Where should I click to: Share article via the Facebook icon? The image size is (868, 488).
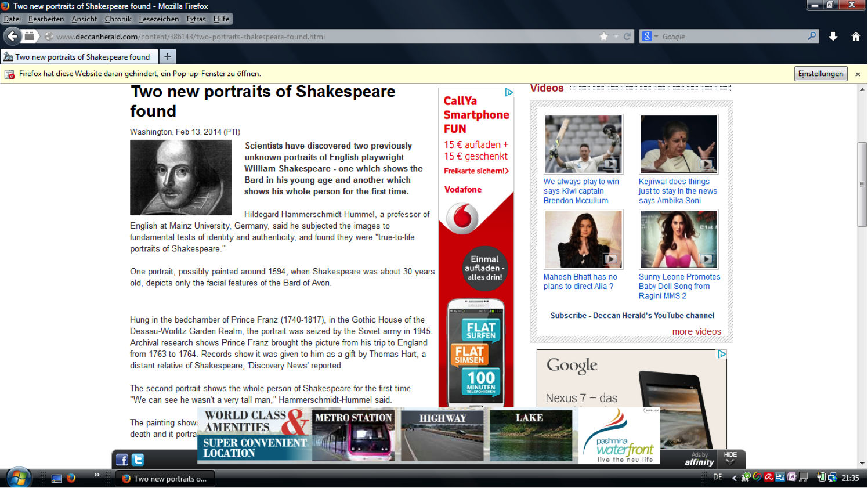[x=122, y=460]
